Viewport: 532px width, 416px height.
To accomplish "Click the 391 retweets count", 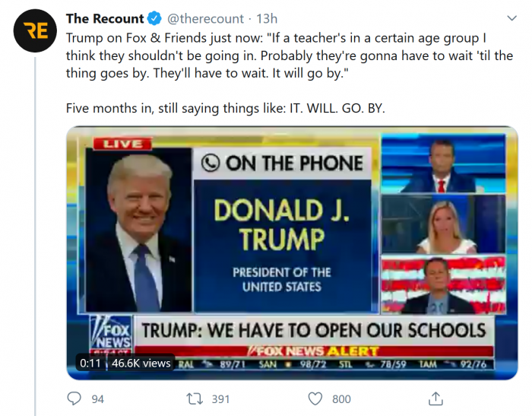I will [220, 399].
